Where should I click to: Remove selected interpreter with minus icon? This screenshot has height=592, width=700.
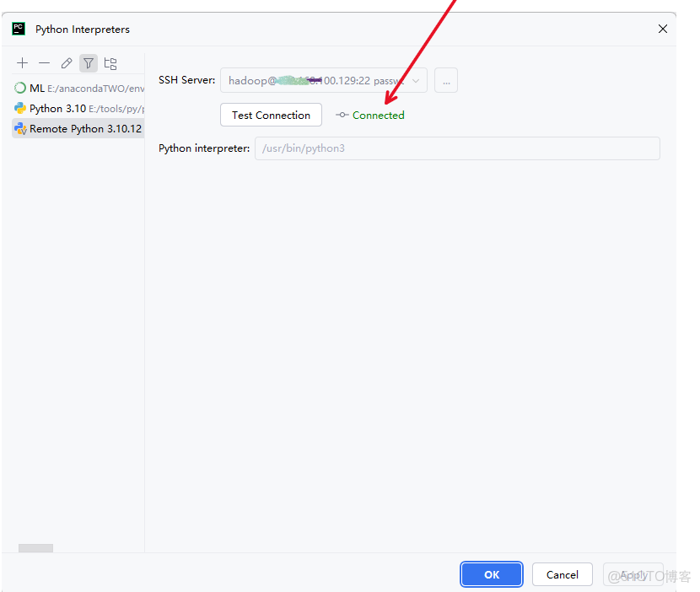pyautogui.click(x=45, y=62)
